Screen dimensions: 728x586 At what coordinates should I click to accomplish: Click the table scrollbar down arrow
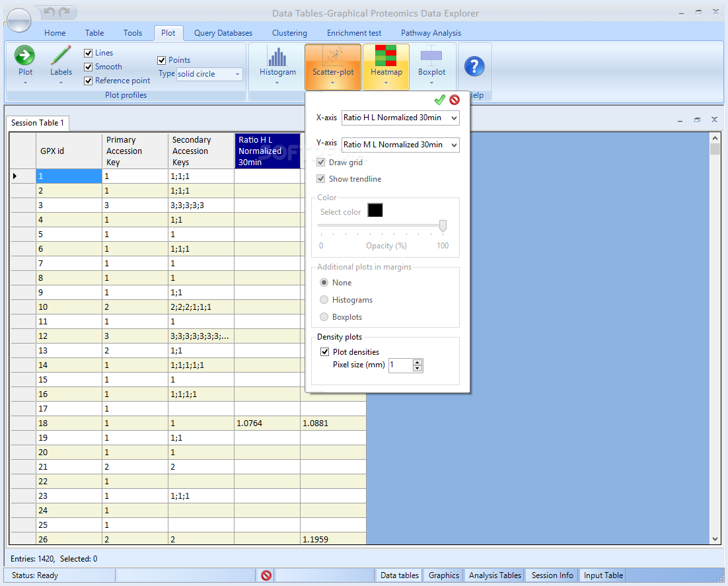(715, 538)
